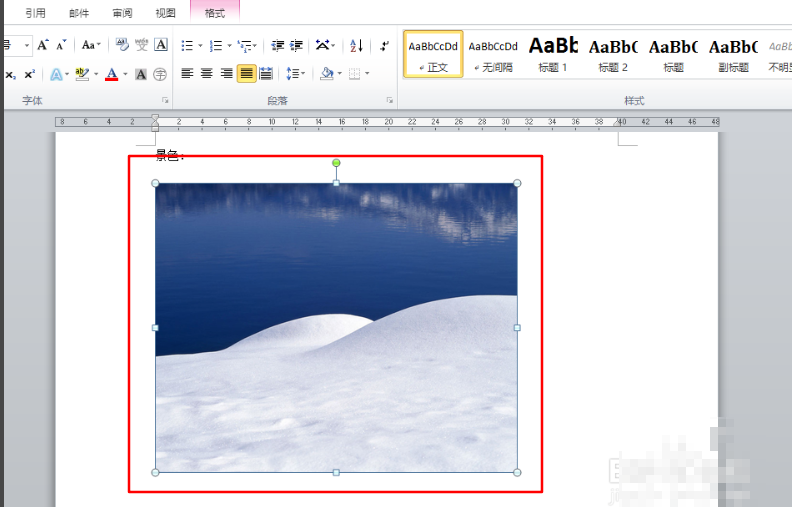
Task: Click the 景色: text line
Action: tap(170, 156)
